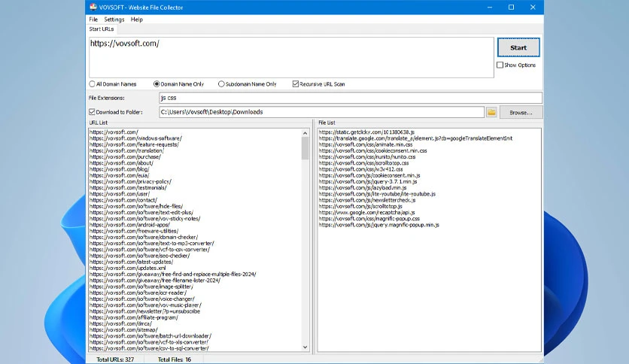The height and width of the screenshot is (364, 629).
Task: Toggle Recursive URL Scan checkbox
Action: click(x=296, y=84)
